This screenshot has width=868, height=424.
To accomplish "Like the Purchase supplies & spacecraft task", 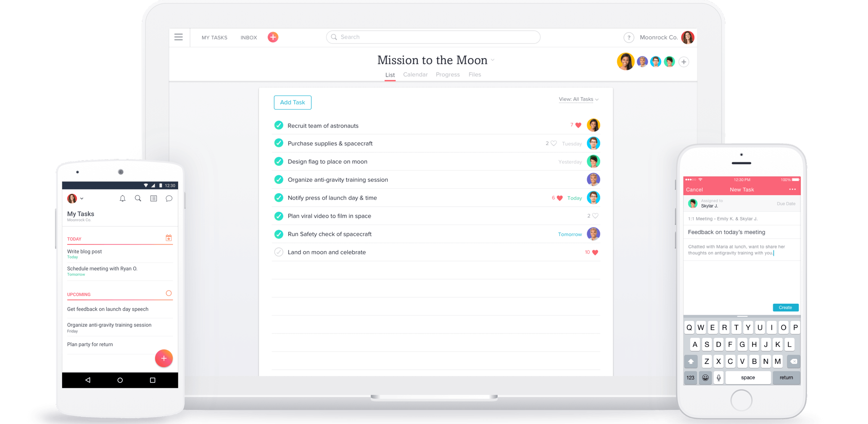I will point(554,143).
